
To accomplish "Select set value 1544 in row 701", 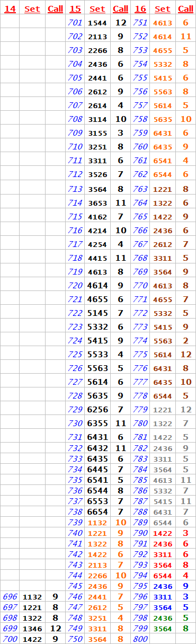I will (97, 23).
